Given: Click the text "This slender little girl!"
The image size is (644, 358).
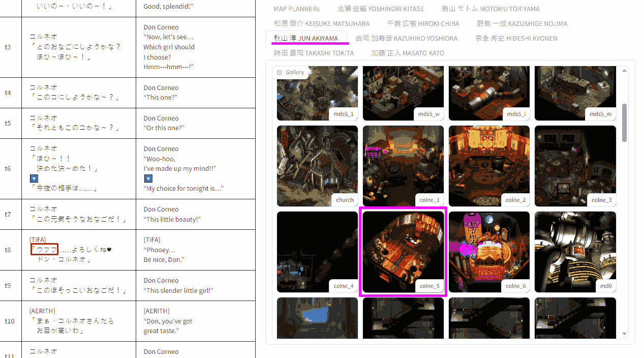Looking at the screenshot, I should pos(178,290).
